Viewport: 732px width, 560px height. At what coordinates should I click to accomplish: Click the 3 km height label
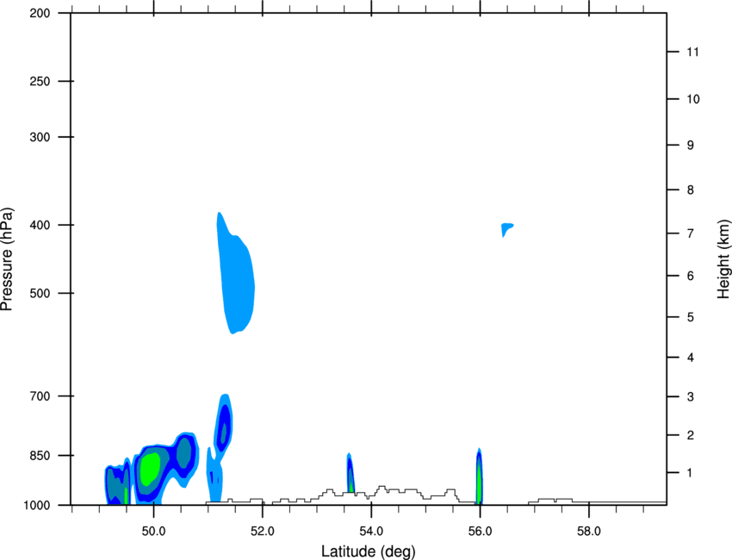pyautogui.click(x=691, y=397)
